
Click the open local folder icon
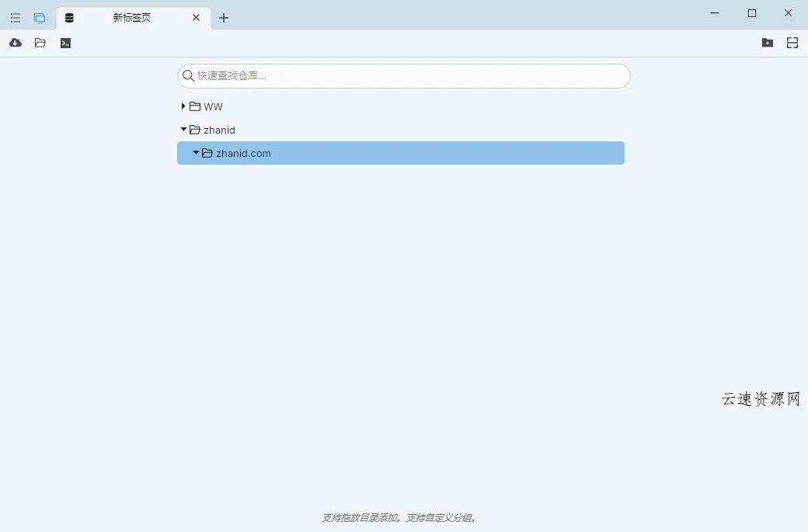40,43
